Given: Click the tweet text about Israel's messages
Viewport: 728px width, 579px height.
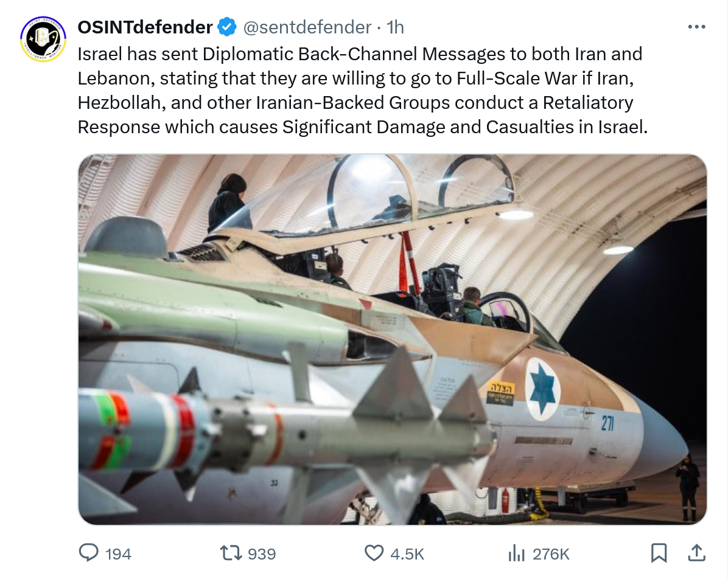Looking at the screenshot, I should [x=360, y=91].
